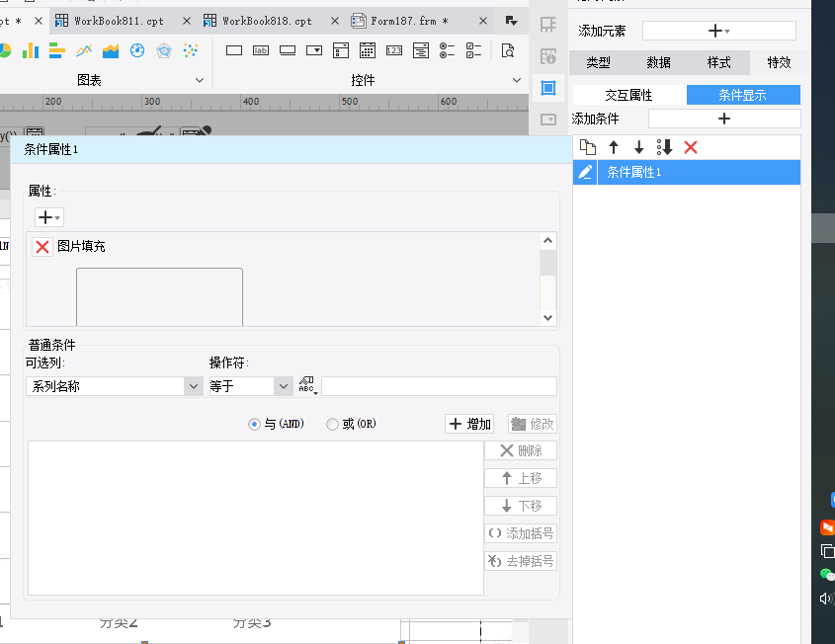Add a button widget

[288, 50]
